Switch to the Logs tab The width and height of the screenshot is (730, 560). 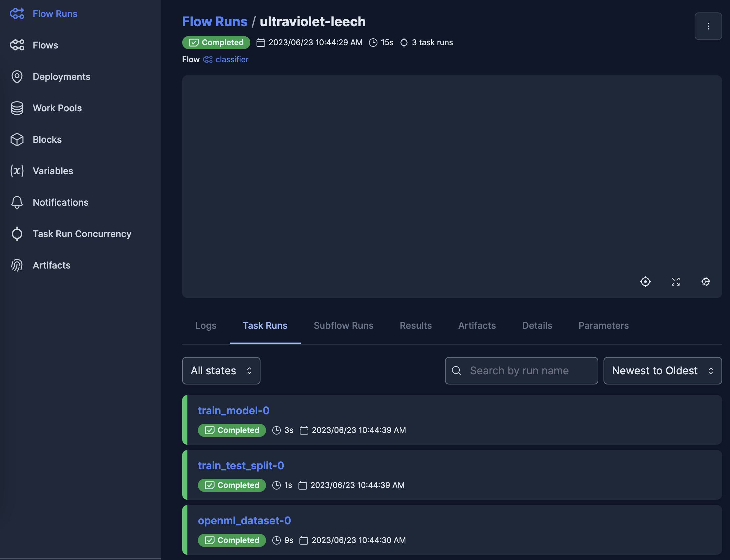click(206, 325)
